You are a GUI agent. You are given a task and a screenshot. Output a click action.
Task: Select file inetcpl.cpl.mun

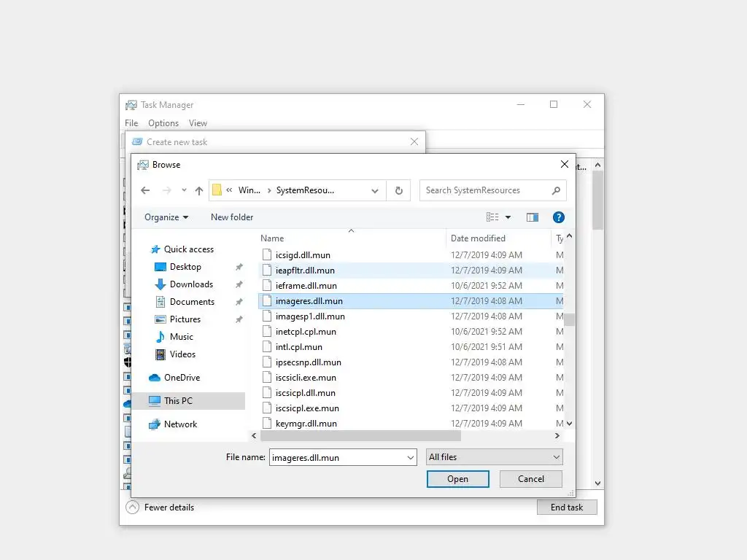[411, 332]
